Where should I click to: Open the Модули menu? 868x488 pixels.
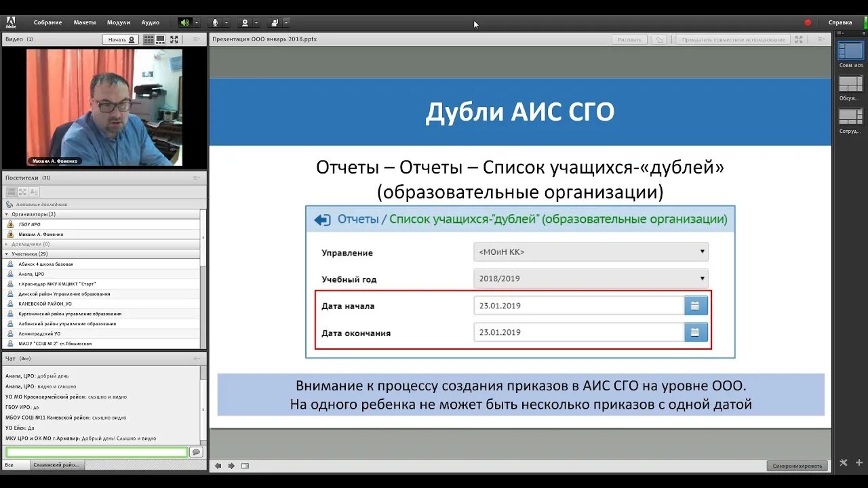coord(119,22)
